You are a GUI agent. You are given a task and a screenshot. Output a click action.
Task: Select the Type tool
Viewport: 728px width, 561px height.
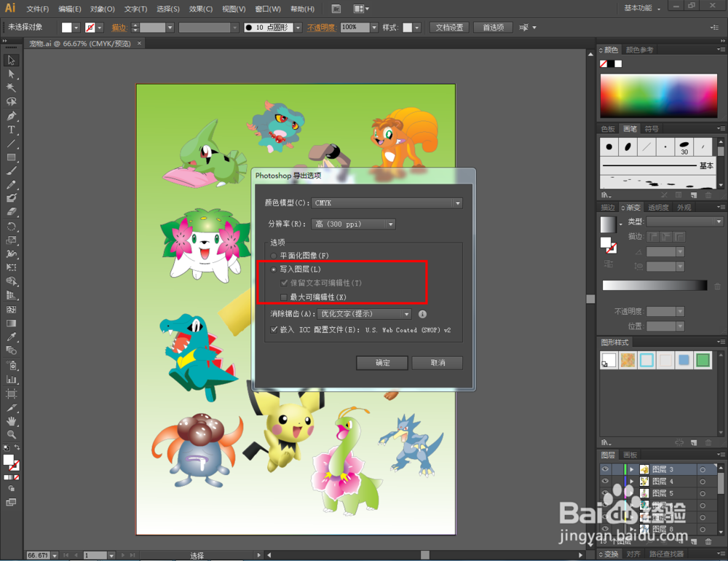(11, 130)
